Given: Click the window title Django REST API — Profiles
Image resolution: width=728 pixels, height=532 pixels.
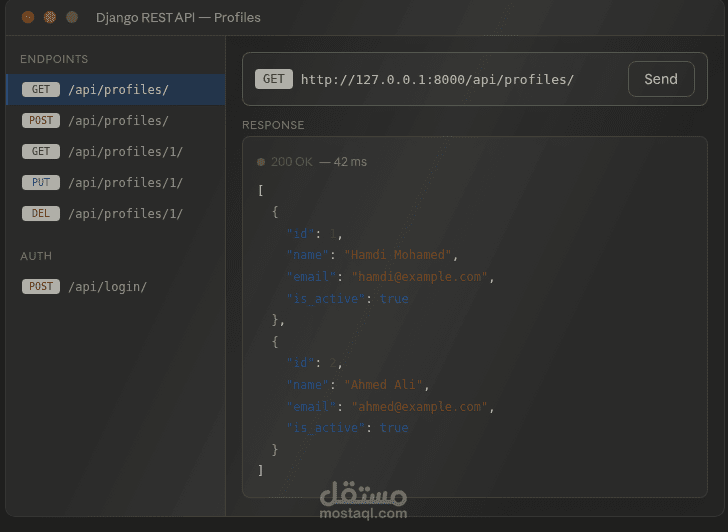Looking at the screenshot, I should pos(178,18).
